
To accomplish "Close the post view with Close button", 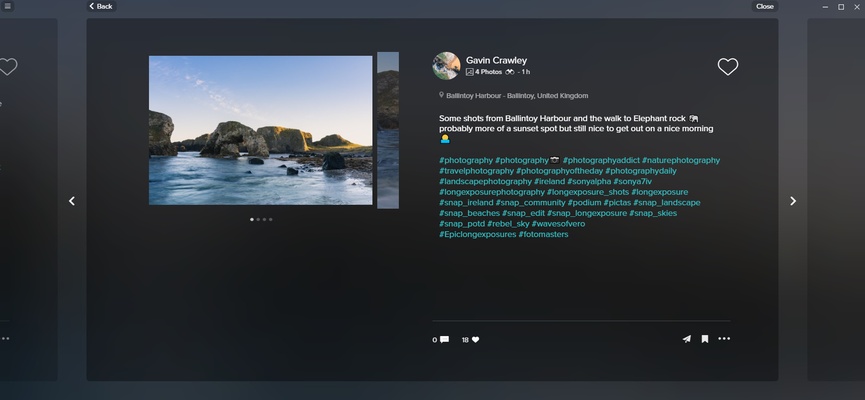I will click(x=765, y=6).
